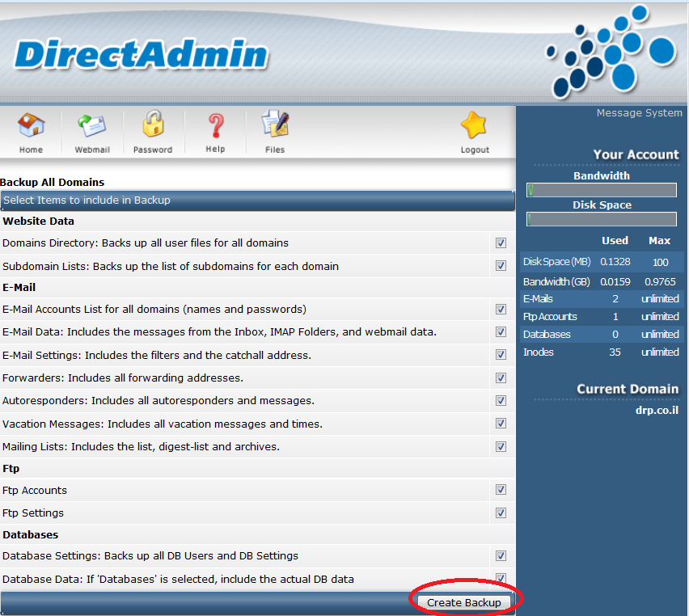Click the Logout star icon
Viewport: 689px width, 616px height.
pos(475,127)
